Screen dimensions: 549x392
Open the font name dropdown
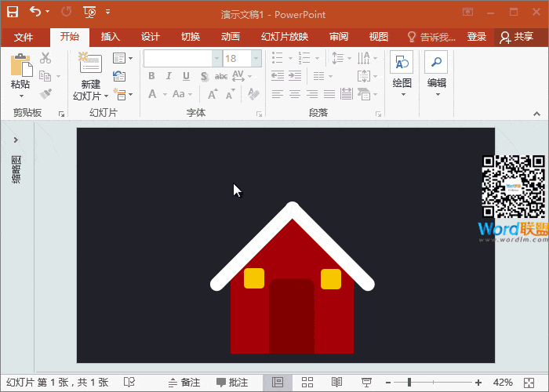point(216,59)
